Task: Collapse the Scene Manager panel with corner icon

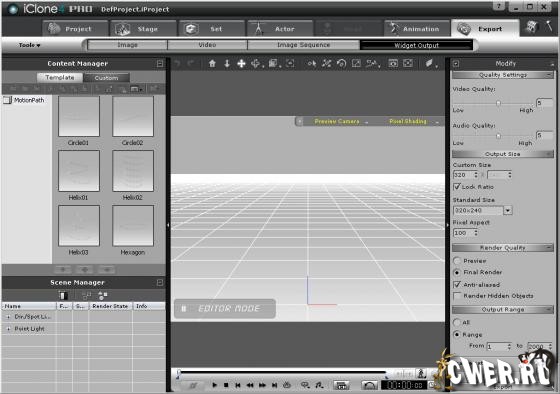Action: (x=160, y=283)
